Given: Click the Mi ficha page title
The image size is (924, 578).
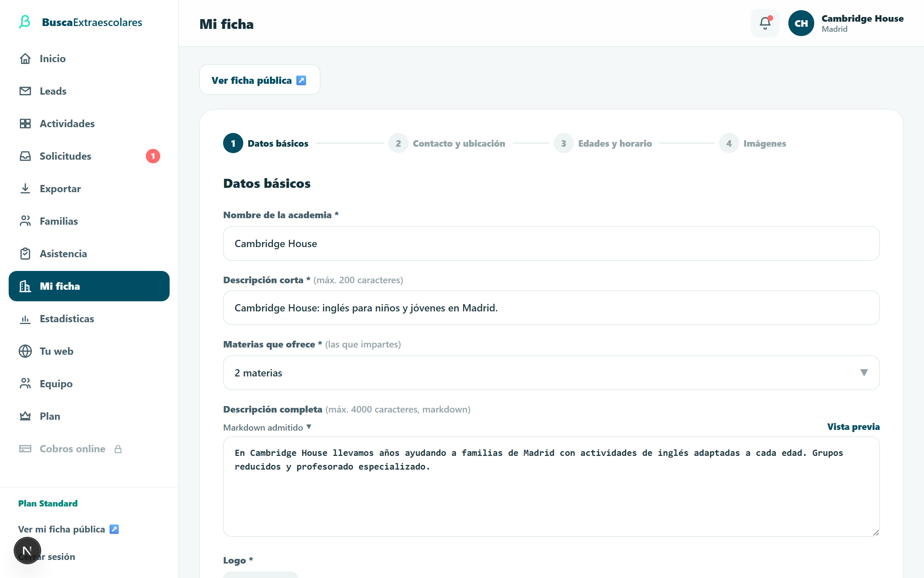Looking at the screenshot, I should (226, 24).
